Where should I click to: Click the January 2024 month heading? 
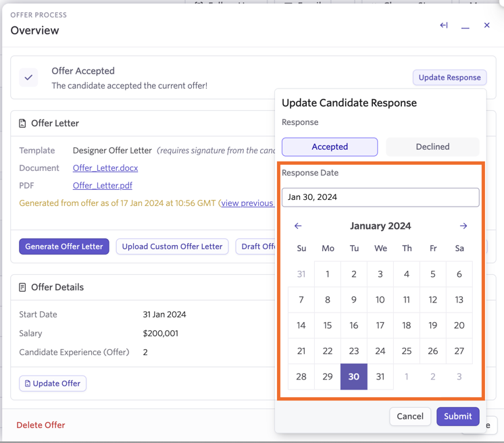(380, 226)
